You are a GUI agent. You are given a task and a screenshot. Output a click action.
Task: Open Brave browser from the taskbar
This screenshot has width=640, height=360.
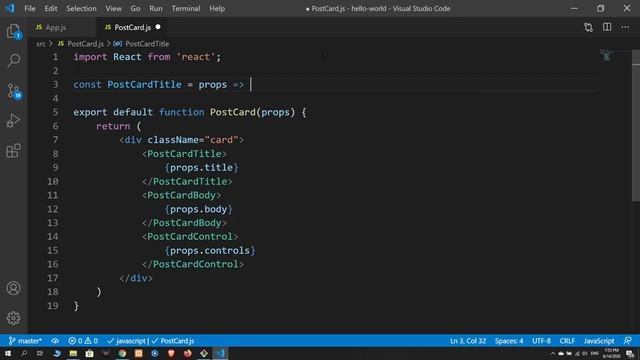coord(171,353)
